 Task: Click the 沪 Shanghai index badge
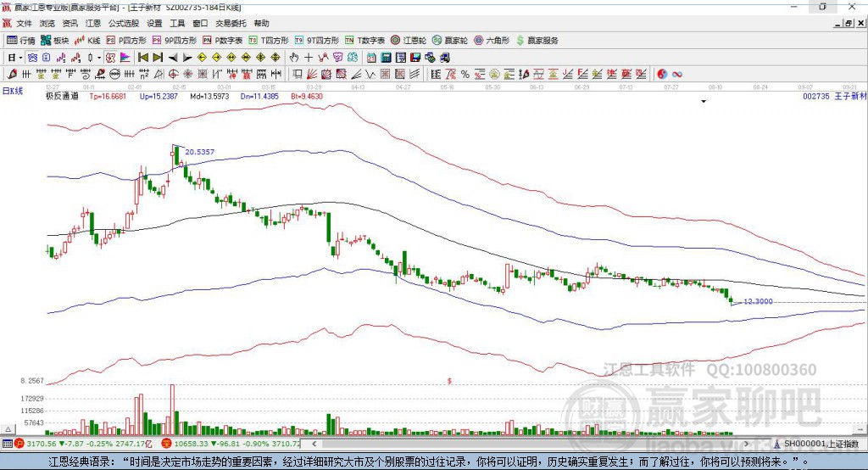(x=19, y=444)
